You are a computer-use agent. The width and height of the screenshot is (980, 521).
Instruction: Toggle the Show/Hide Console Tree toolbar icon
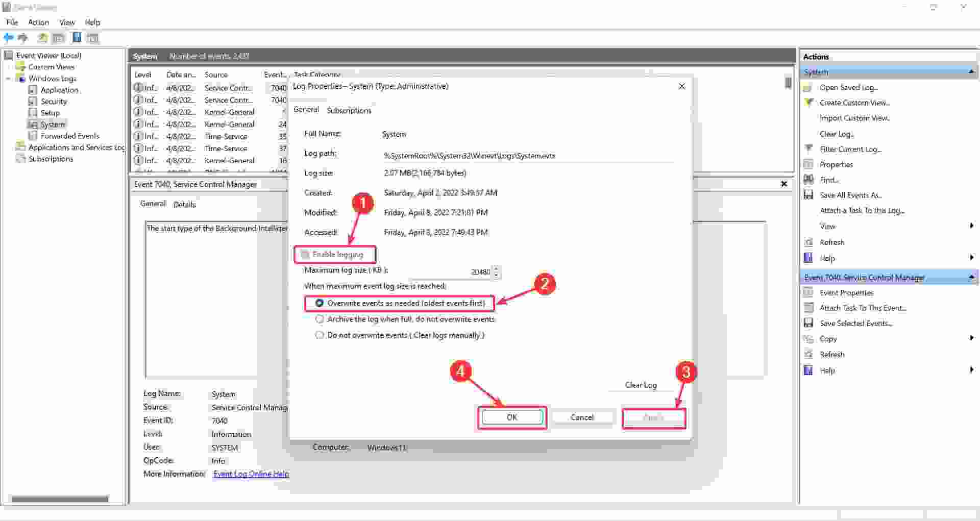(x=59, y=38)
